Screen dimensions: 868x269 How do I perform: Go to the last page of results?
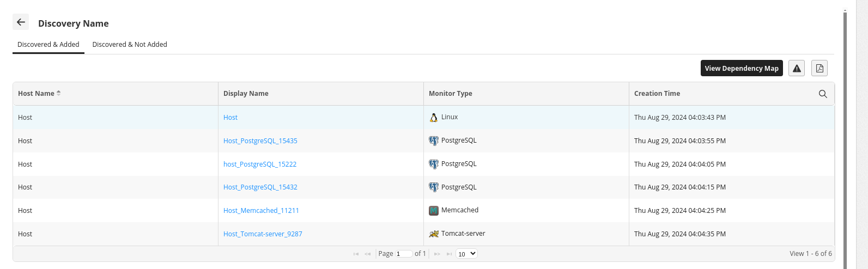449,254
